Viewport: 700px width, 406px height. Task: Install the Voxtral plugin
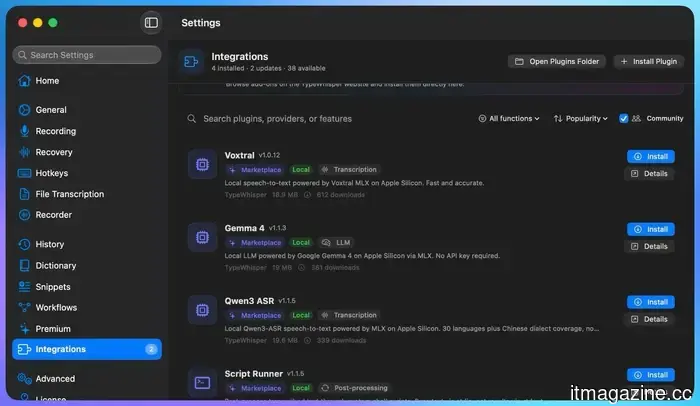pyautogui.click(x=651, y=156)
